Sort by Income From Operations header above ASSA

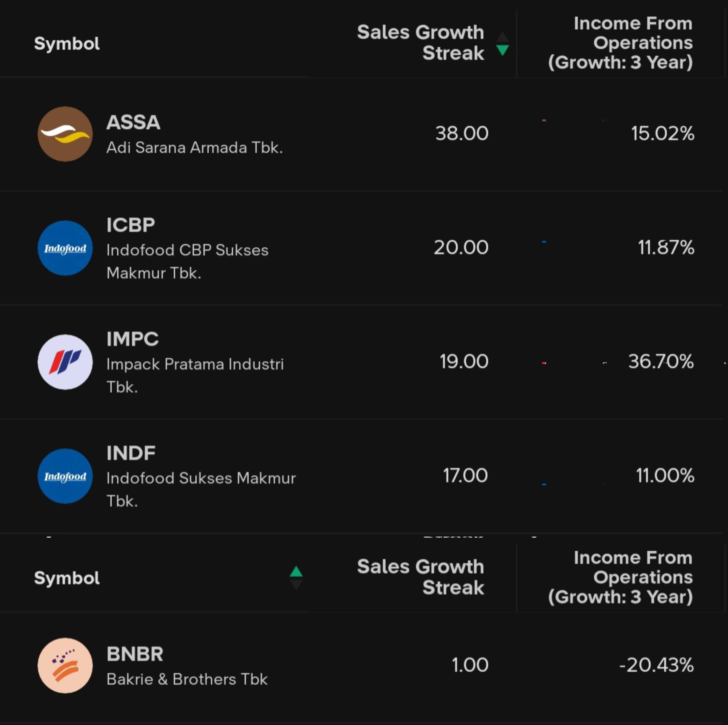coord(620,43)
